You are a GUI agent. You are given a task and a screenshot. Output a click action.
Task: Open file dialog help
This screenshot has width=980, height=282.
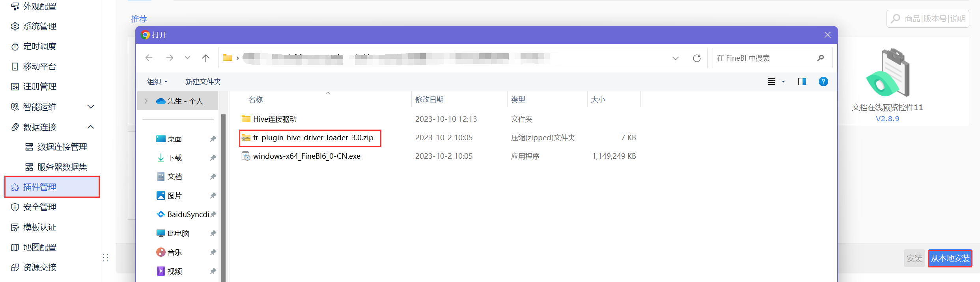pos(823,82)
